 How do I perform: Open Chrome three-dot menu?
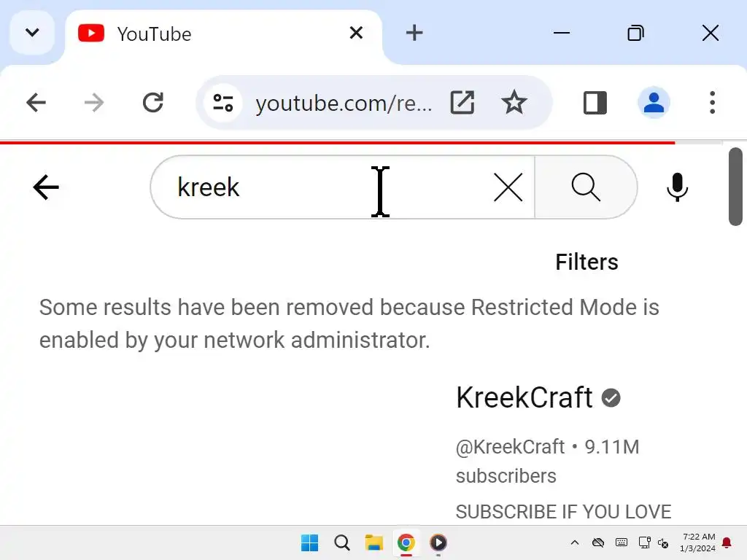[x=712, y=103]
